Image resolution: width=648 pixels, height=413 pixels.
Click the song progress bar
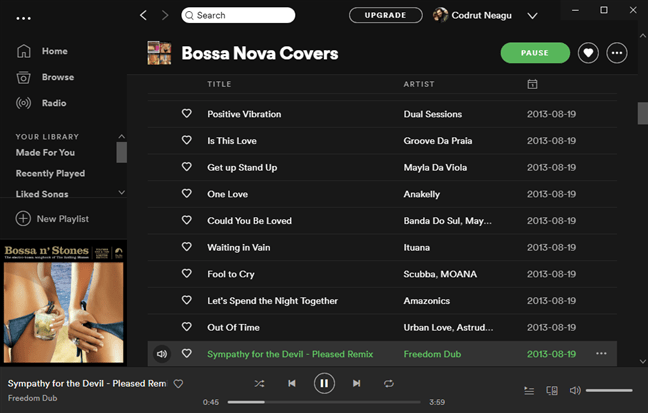click(x=324, y=402)
